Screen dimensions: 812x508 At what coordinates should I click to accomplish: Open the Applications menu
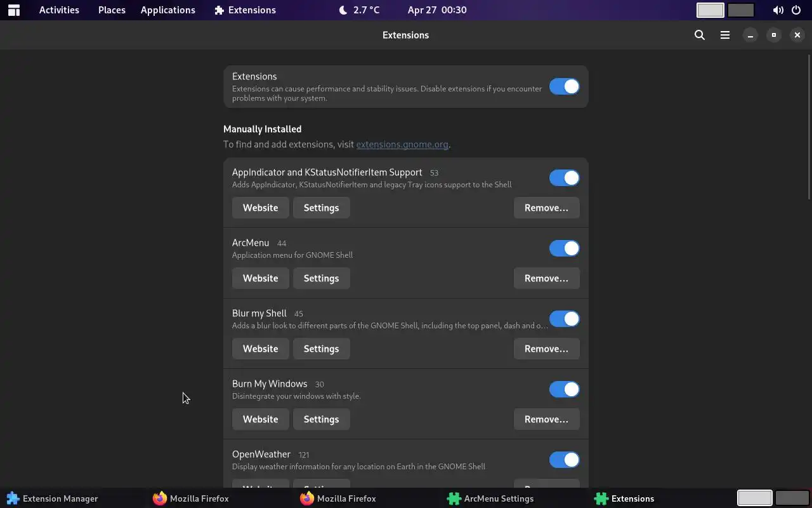tap(167, 10)
